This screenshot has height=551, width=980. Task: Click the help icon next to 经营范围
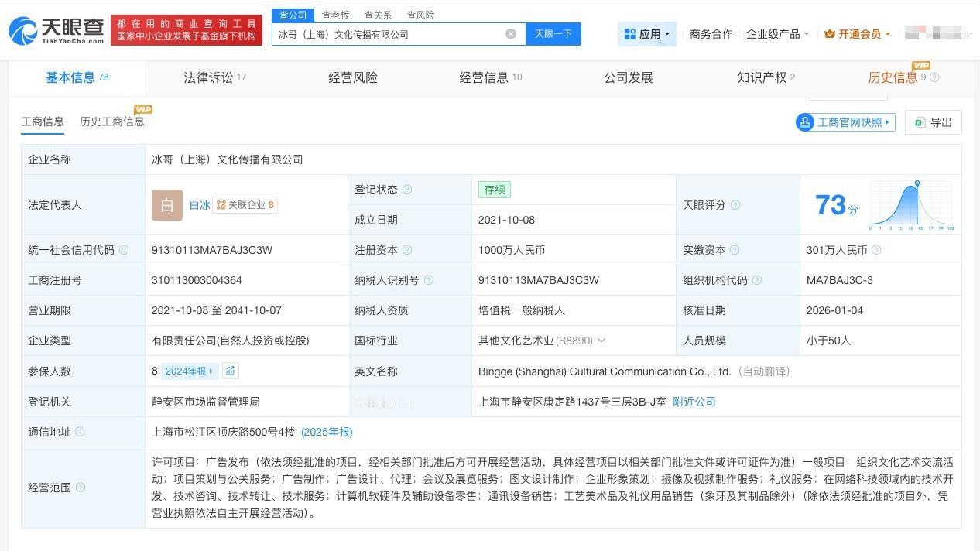click(x=81, y=488)
